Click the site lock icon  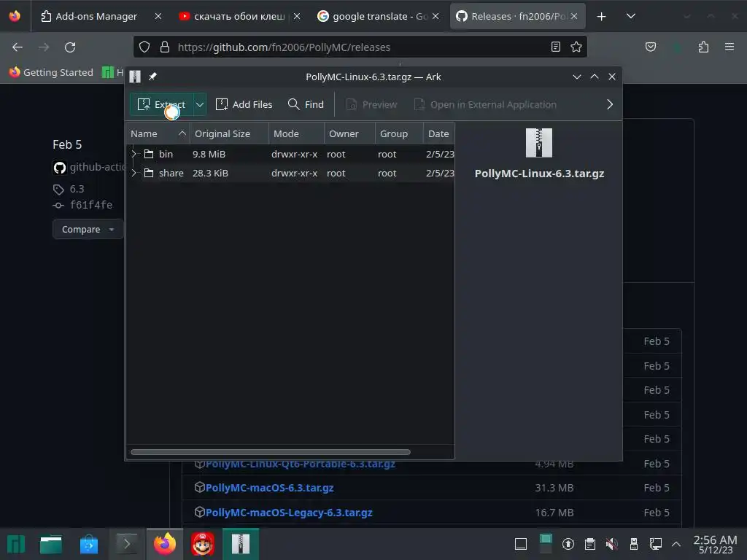tap(165, 47)
